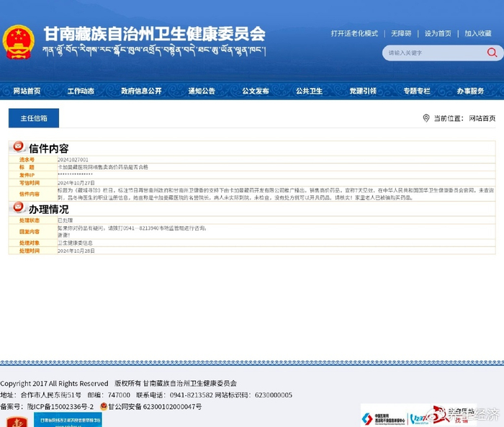Image resolution: width=504 pixels, height=427 pixels.
Task: Click serial number 20241027001
Action: pyautogui.click(x=73, y=159)
